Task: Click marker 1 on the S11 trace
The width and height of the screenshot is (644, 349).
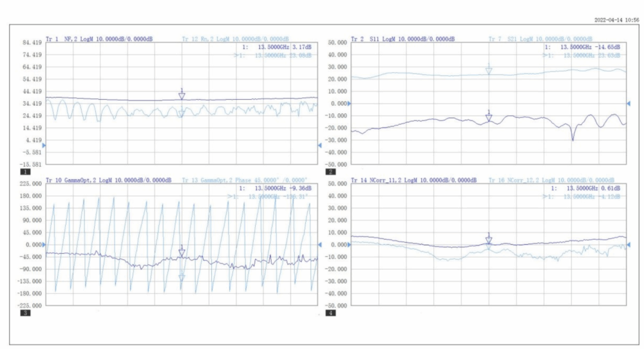Action: coord(489,117)
